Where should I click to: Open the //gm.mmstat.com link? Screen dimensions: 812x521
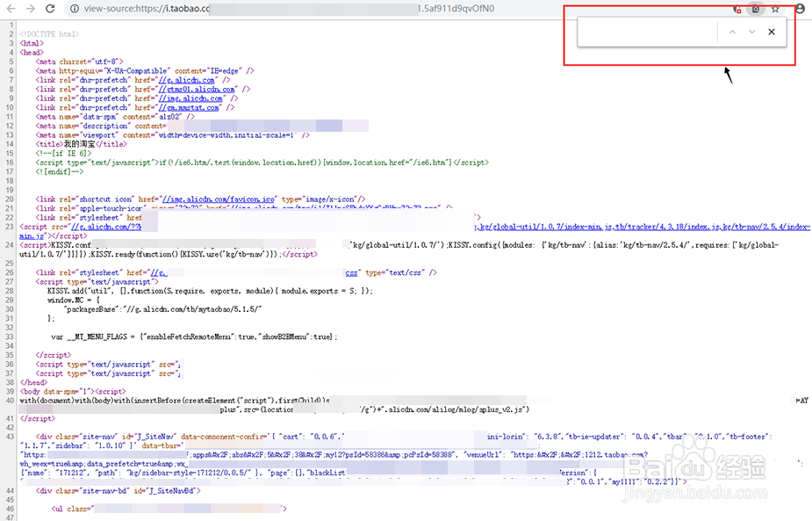pyautogui.click(x=189, y=108)
